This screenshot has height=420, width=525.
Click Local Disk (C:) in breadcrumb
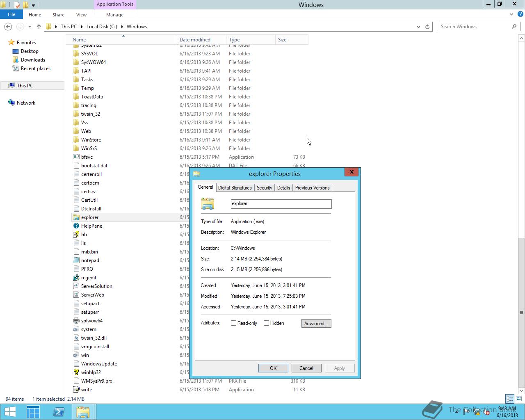click(x=102, y=27)
